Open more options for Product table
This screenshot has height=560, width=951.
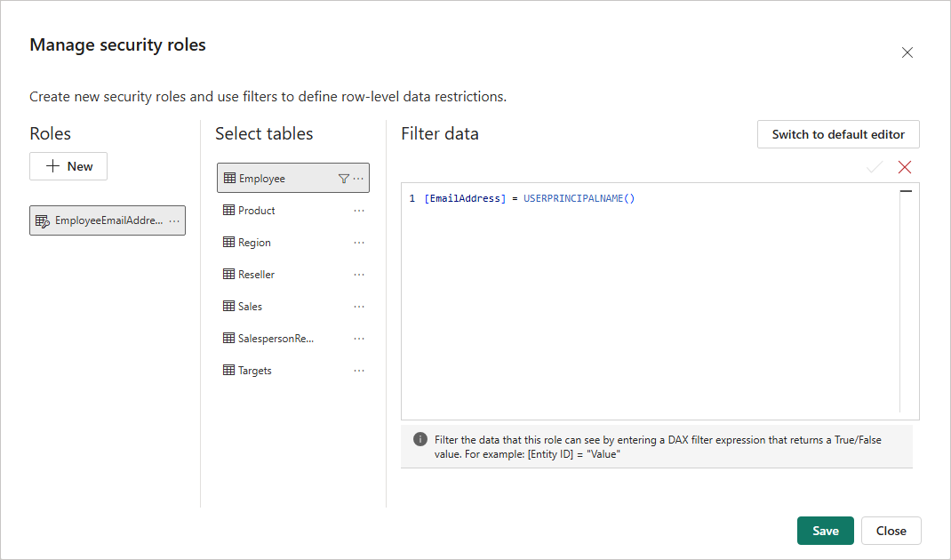[x=359, y=211]
